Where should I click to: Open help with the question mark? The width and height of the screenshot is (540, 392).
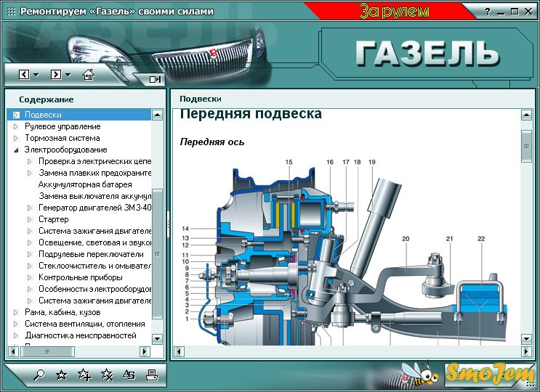(x=488, y=12)
